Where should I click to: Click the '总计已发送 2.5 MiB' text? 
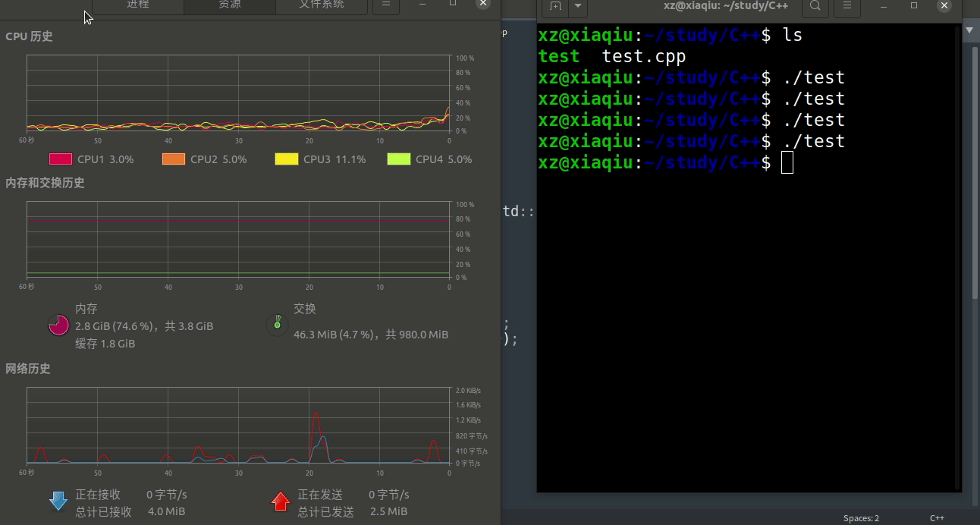click(353, 511)
